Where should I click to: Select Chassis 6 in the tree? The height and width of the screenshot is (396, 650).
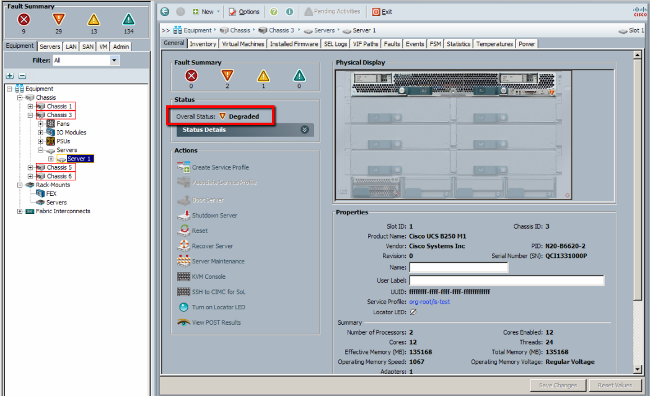coord(59,176)
